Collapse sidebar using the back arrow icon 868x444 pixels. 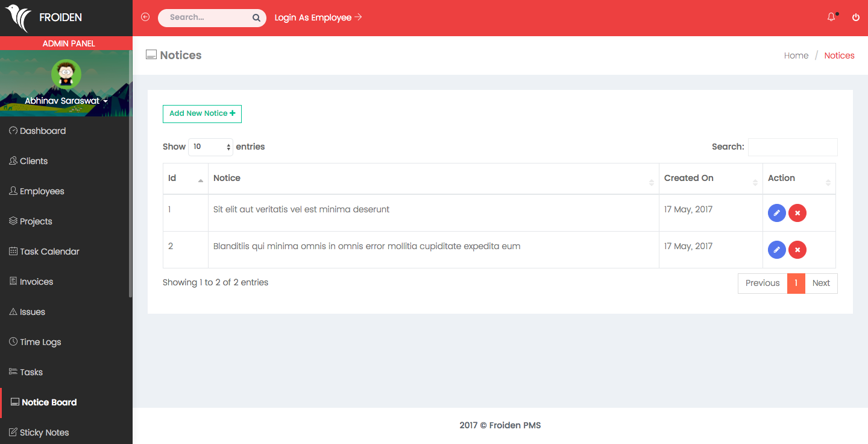(x=145, y=17)
